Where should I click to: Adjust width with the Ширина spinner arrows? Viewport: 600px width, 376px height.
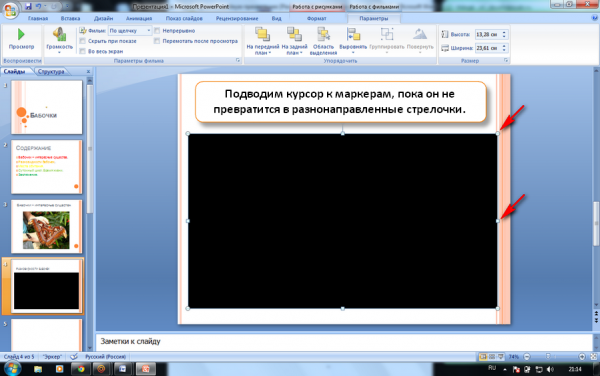(504, 48)
